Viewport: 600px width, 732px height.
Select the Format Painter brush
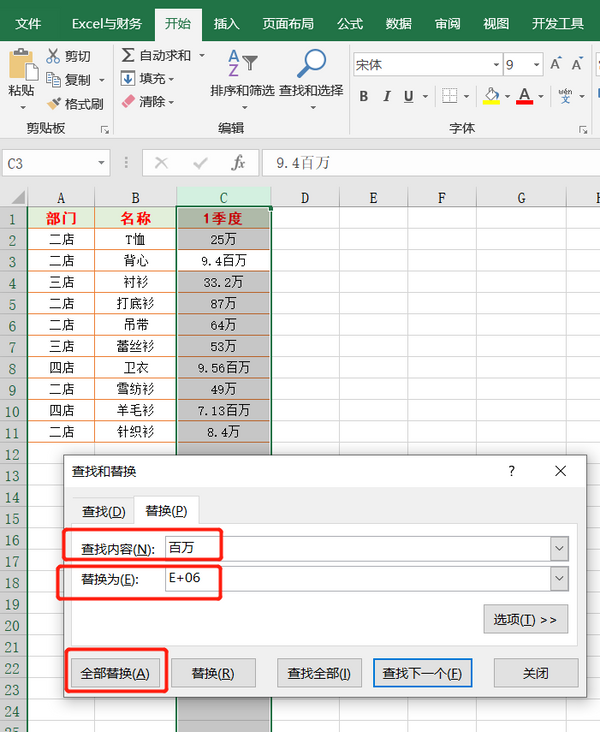pos(53,103)
